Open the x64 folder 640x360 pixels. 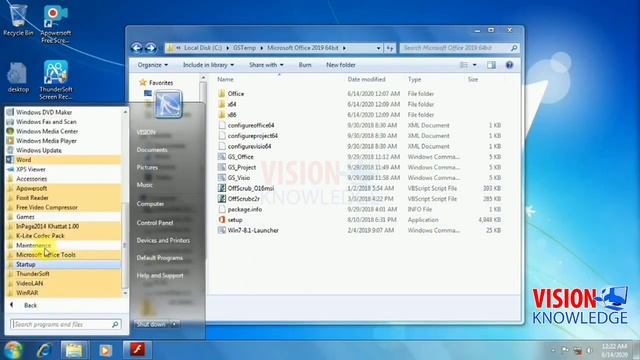[x=227, y=104]
